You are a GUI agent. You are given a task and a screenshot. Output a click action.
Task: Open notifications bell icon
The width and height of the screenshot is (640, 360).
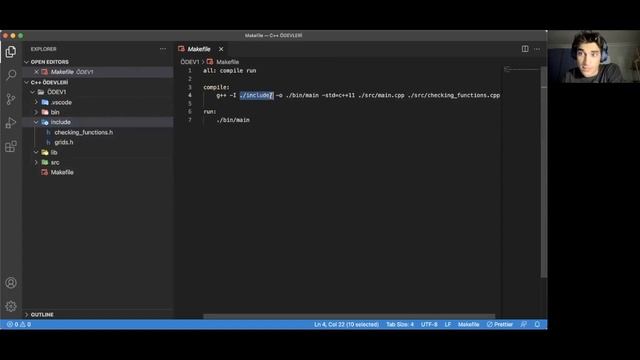coord(537,324)
